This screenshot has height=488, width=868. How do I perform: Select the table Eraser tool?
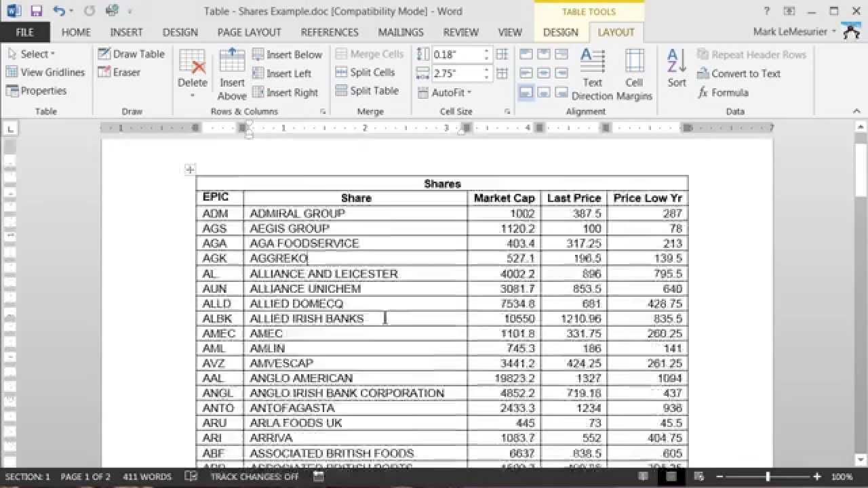119,72
